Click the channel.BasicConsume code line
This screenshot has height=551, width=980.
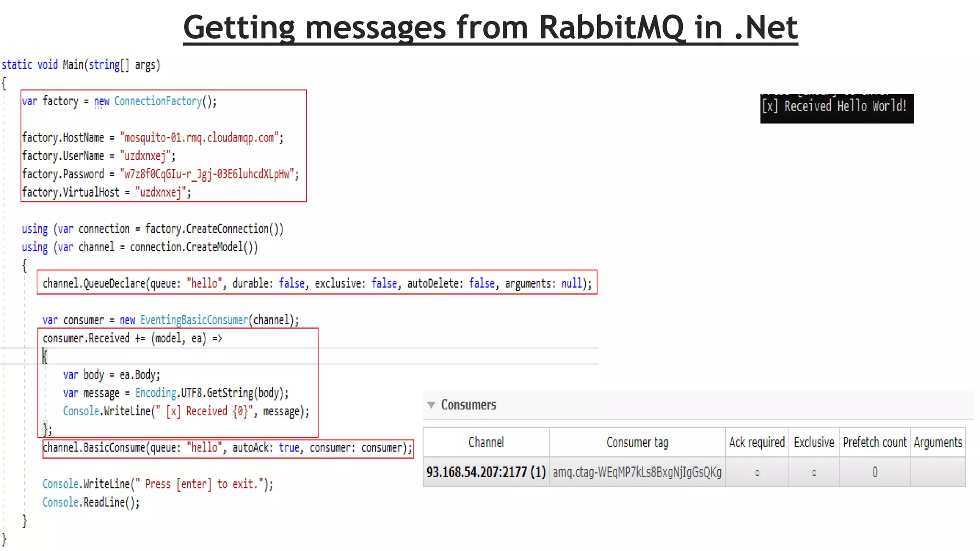click(227, 448)
